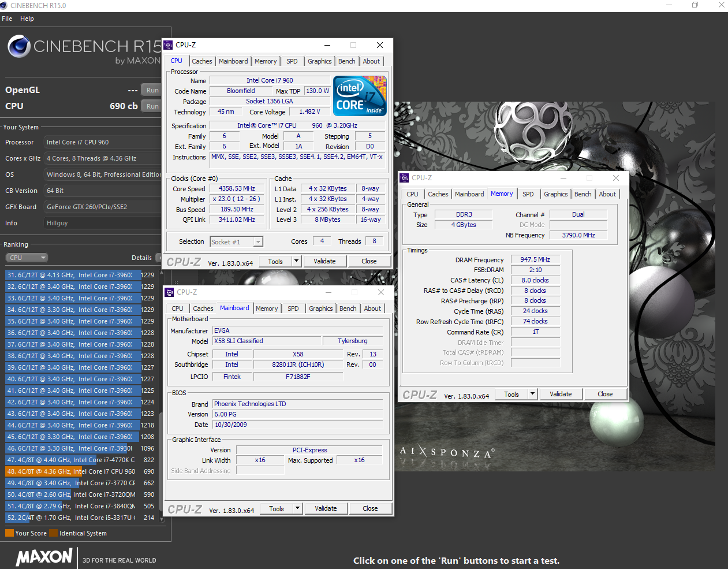Select About tab in Memory CPU-Z window
728x569 pixels.
(x=607, y=194)
